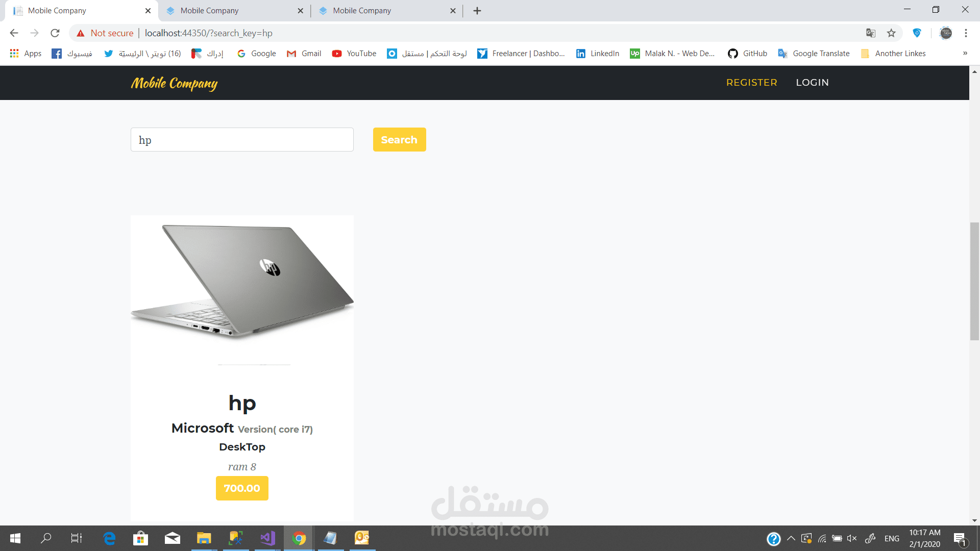980x551 pixels.
Task: Open the blue shield extension icon
Action: click(917, 33)
